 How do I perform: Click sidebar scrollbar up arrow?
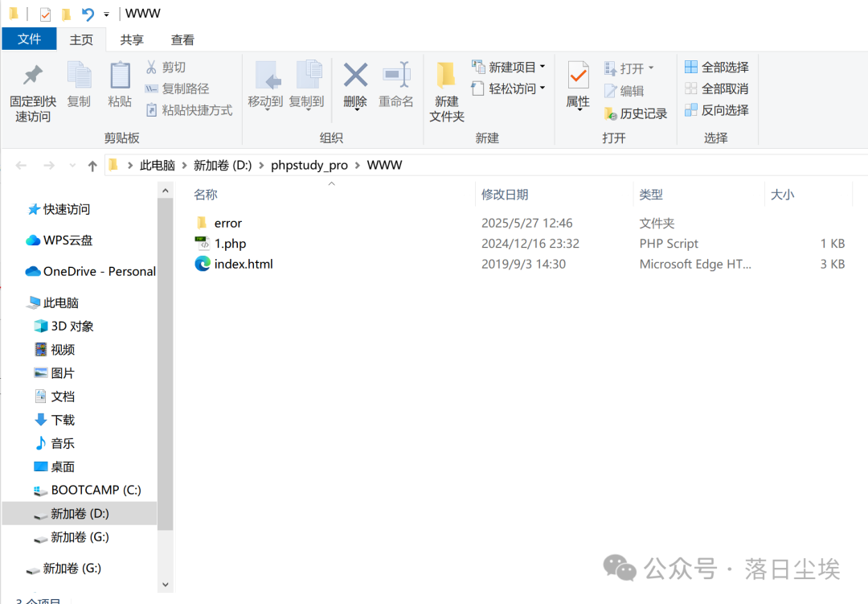[165, 191]
